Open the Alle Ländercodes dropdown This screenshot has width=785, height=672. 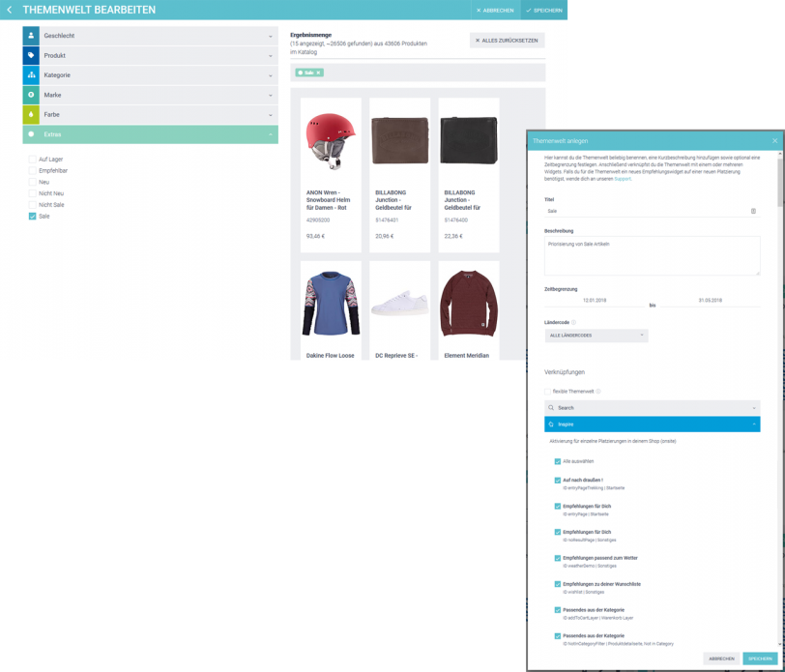(596, 336)
